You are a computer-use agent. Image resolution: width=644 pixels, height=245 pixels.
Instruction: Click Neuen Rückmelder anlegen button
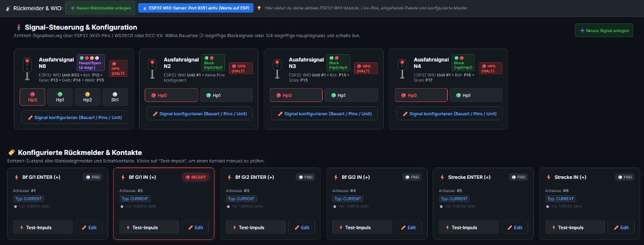pos(100,8)
